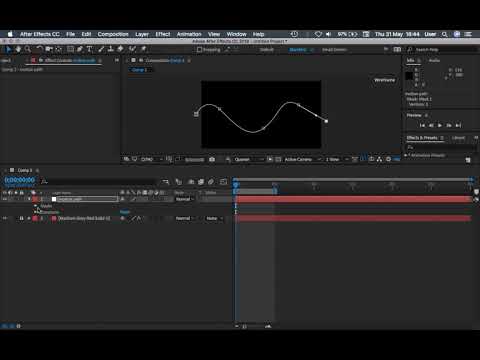Select the Unified Camera tool
This screenshot has width=480, height=360.
point(49,49)
